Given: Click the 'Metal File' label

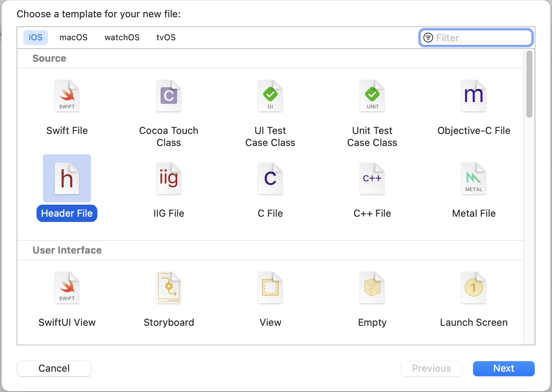Looking at the screenshot, I should coord(474,213).
